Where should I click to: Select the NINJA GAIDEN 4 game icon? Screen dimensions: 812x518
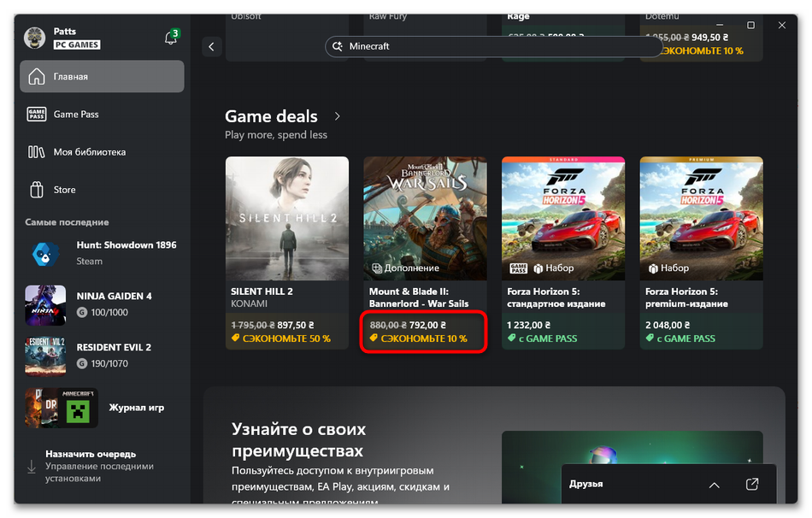click(x=44, y=305)
